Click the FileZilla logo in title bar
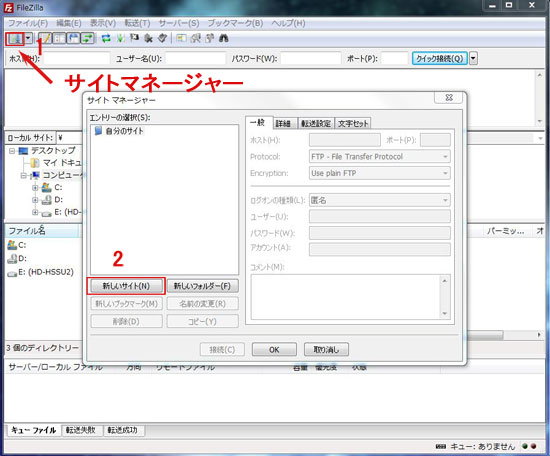The image size is (550, 456). pos(8,8)
